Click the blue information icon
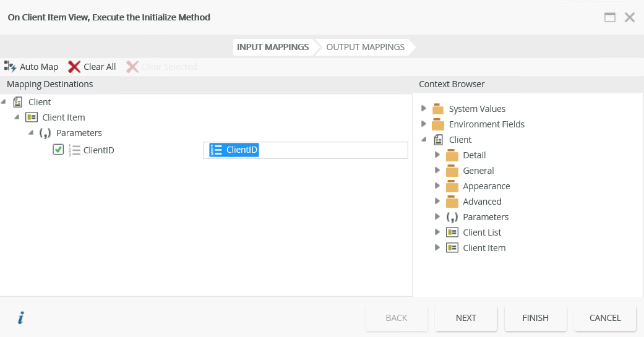 [x=21, y=318]
